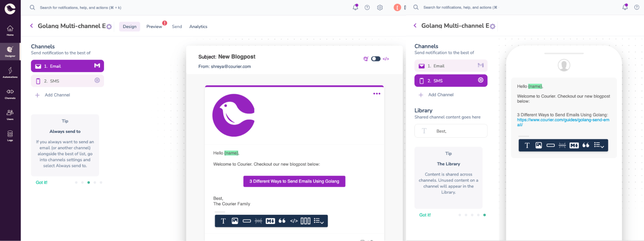The height and width of the screenshot is (241, 644).
Task: Click the settings gear in the top bar
Action: (x=380, y=7)
